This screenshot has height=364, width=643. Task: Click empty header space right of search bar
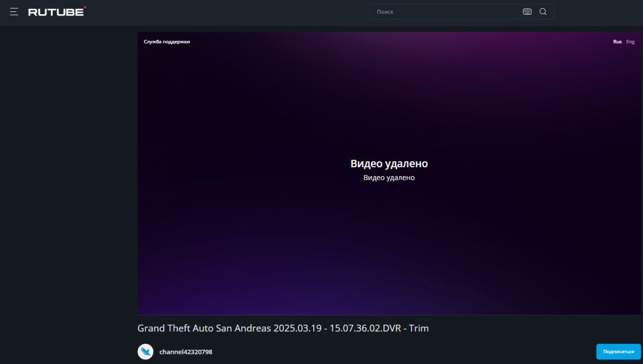(x=595, y=12)
